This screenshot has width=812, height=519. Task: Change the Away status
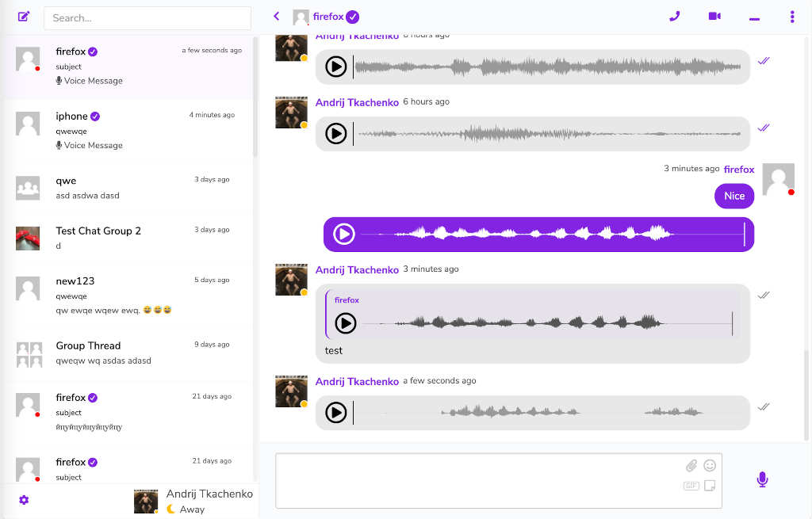(x=186, y=509)
